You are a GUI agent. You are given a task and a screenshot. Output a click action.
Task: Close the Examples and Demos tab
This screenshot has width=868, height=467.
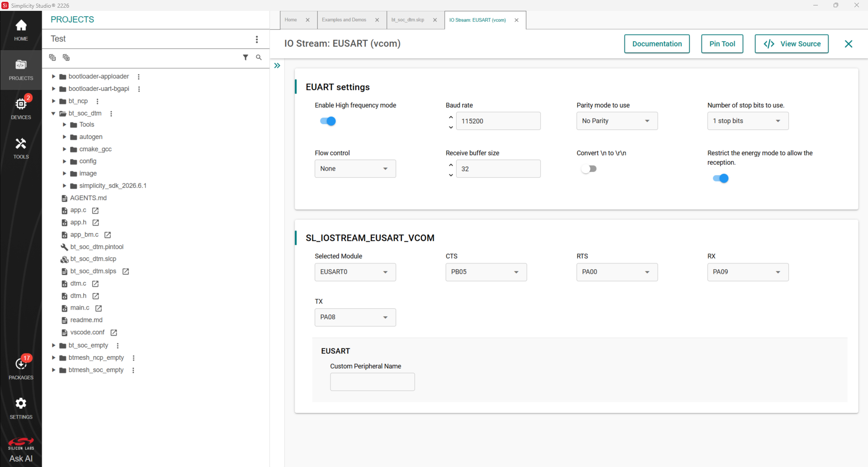tap(377, 20)
